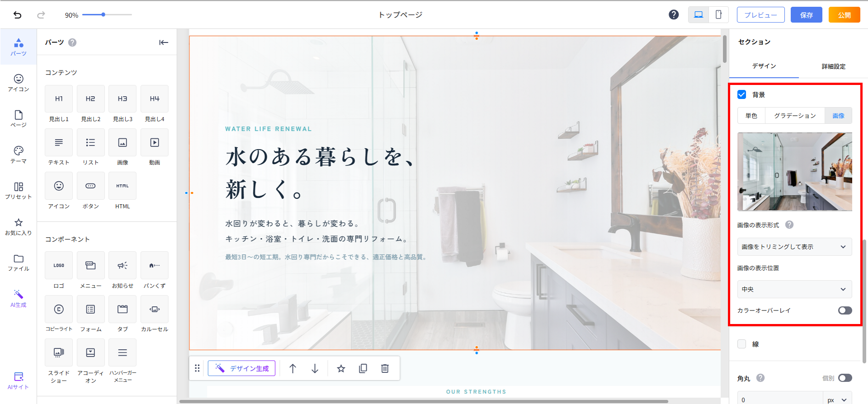Click the zoom slider handle at 90%

tap(104, 15)
